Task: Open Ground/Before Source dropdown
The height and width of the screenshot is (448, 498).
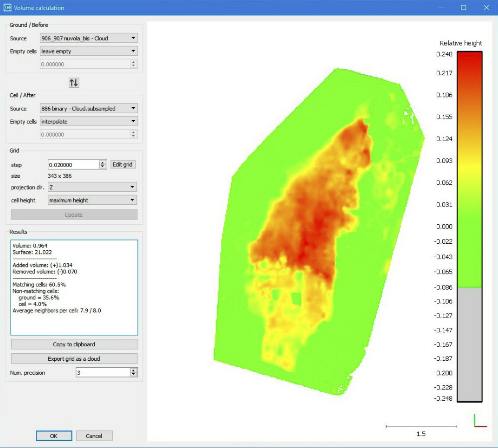Action: coord(89,38)
